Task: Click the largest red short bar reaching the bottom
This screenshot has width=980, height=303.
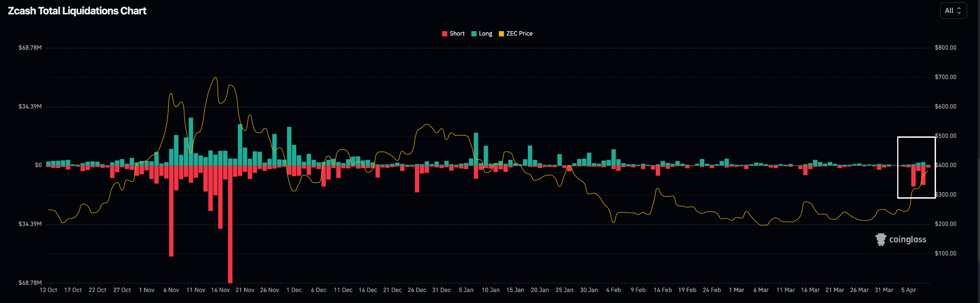Action: point(230,224)
